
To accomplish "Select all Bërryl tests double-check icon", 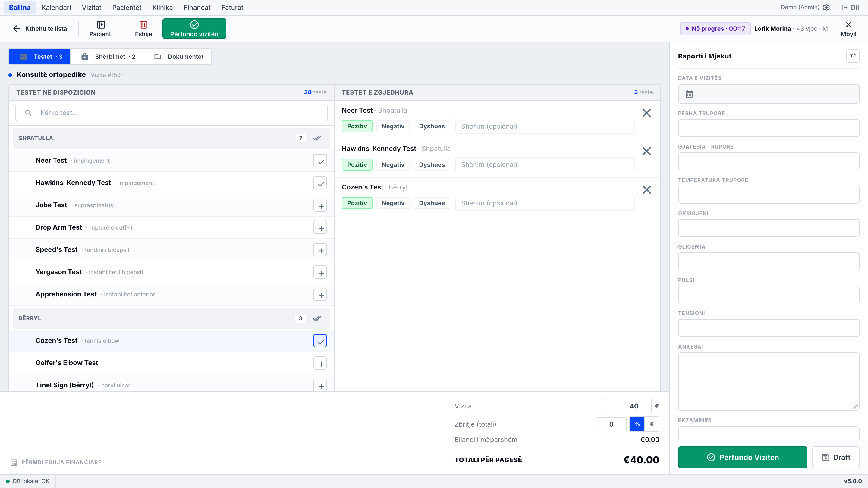I will [317, 318].
